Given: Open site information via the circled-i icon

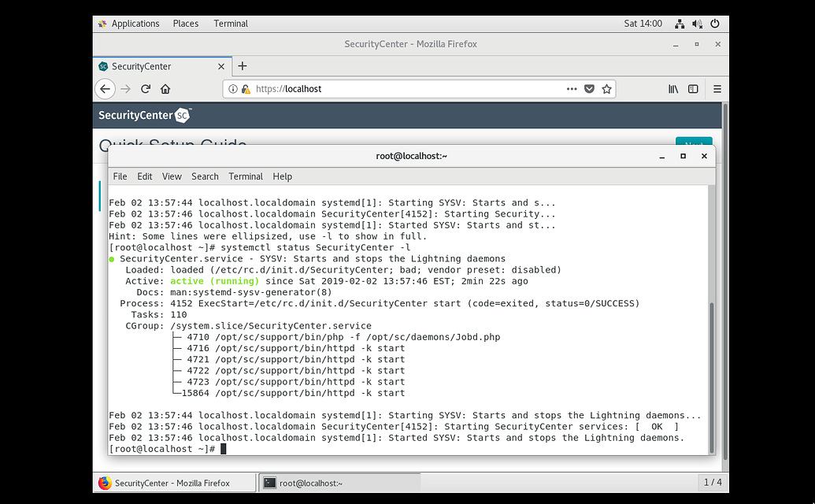Looking at the screenshot, I should pos(232,88).
